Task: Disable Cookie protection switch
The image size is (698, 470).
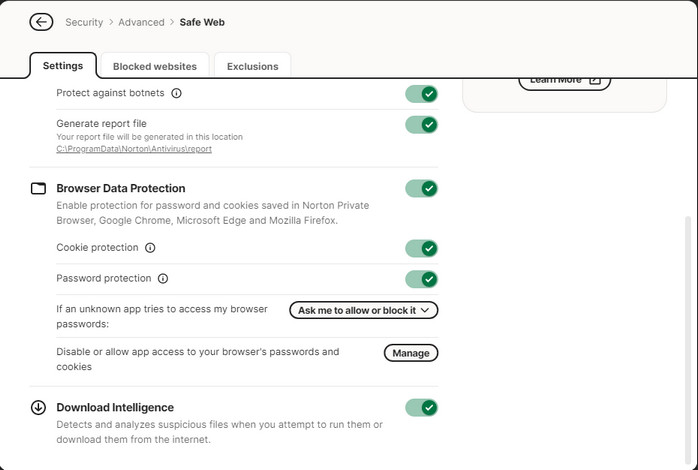Action: coord(422,248)
